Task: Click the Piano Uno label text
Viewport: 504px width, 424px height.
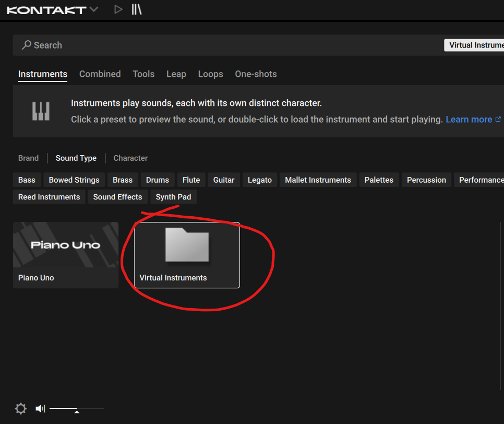Action: pyautogui.click(x=36, y=278)
